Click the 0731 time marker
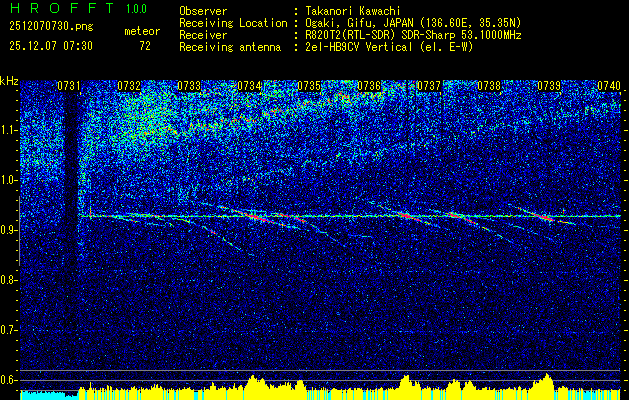This screenshot has height=400, width=629. (69, 86)
